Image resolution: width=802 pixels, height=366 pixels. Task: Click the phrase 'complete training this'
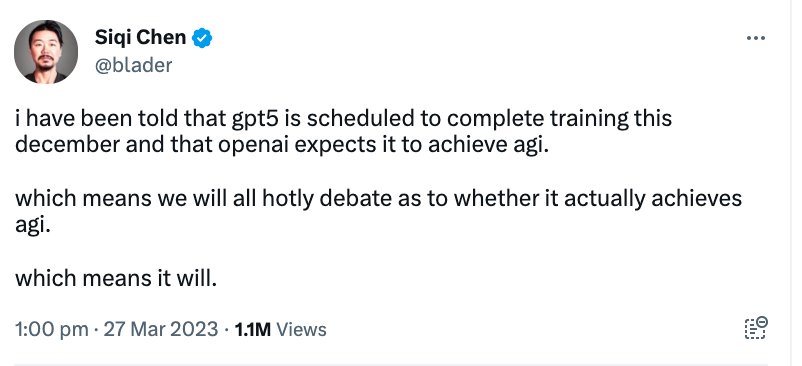pos(559,120)
